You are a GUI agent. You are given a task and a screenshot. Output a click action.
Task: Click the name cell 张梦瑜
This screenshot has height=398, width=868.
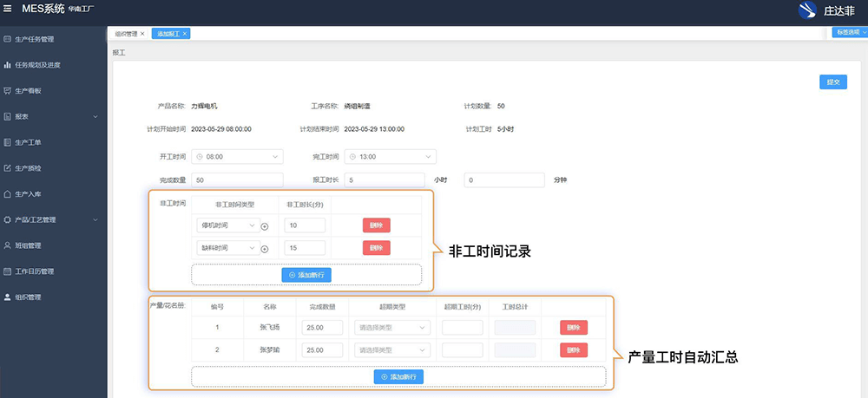coord(270,350)
